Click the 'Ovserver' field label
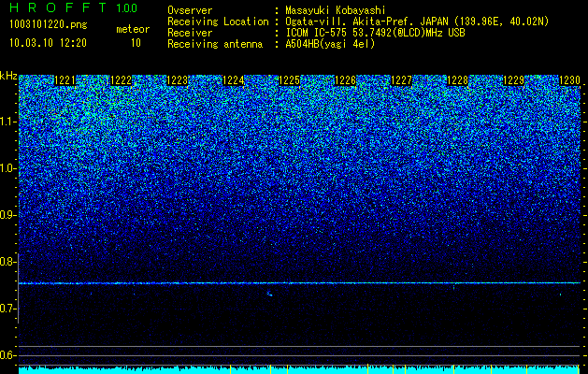This screenshot has height=374, width=588. tap(190, 10)
